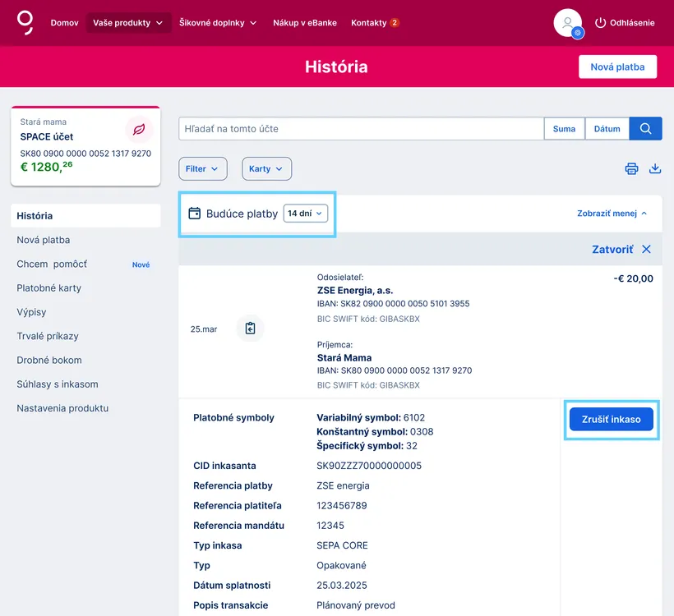Click the calendar icon beside Budúce platby
Screen dimensions: 674x616
click(x=194, y=214)
